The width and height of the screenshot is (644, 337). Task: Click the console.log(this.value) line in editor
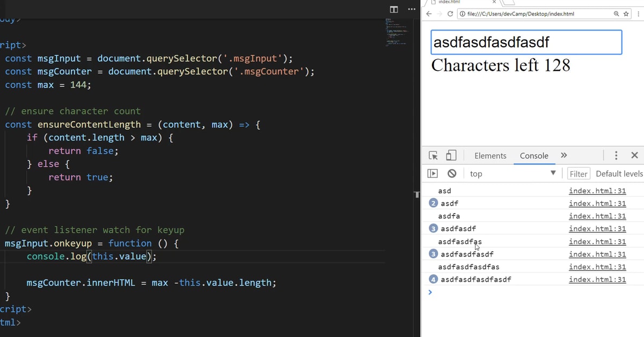tap(91, 256)
